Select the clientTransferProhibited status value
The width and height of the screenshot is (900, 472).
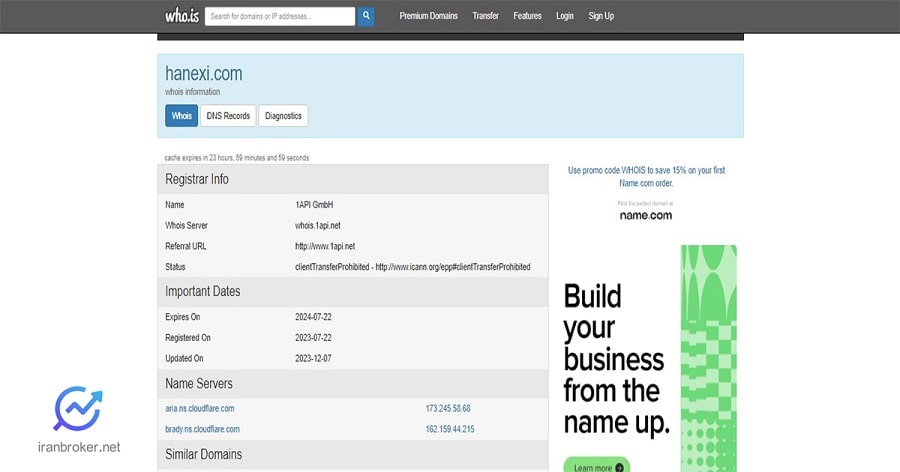(413, 266)
